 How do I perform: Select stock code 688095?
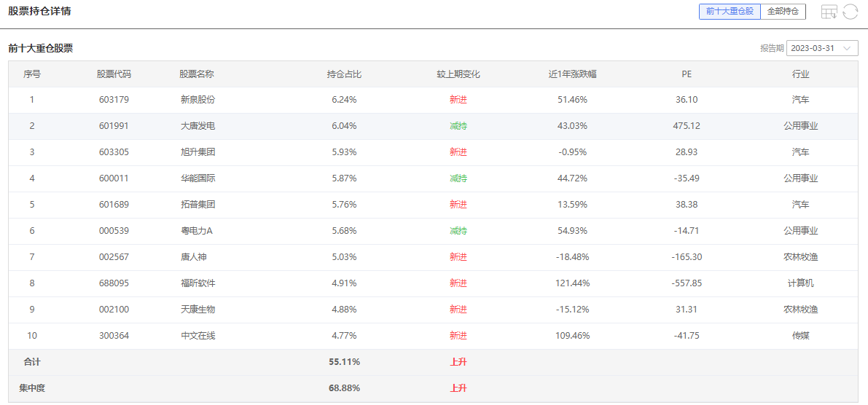click(x=114, y=283)
